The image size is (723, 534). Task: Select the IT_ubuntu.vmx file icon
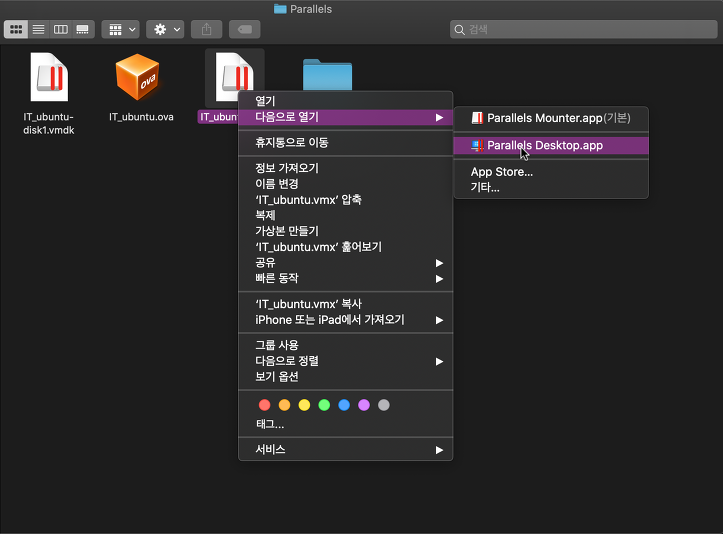(235, 77)
